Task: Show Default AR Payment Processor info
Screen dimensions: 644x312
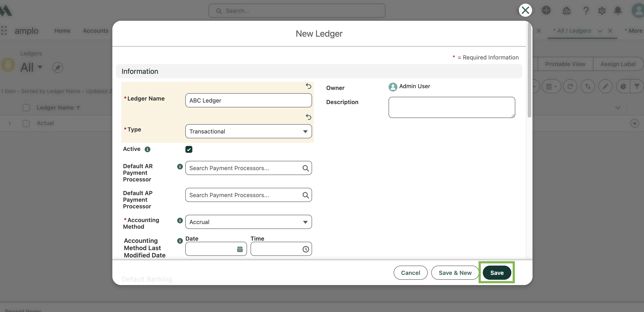Action: [x=180, y=166]
